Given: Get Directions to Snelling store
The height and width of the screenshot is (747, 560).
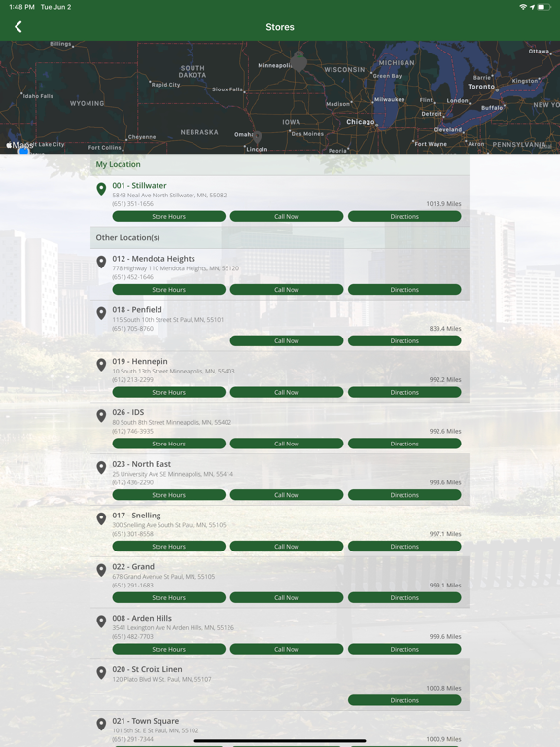Looking at the screenshot, I should pyautogui.click(x=404, y=547).
